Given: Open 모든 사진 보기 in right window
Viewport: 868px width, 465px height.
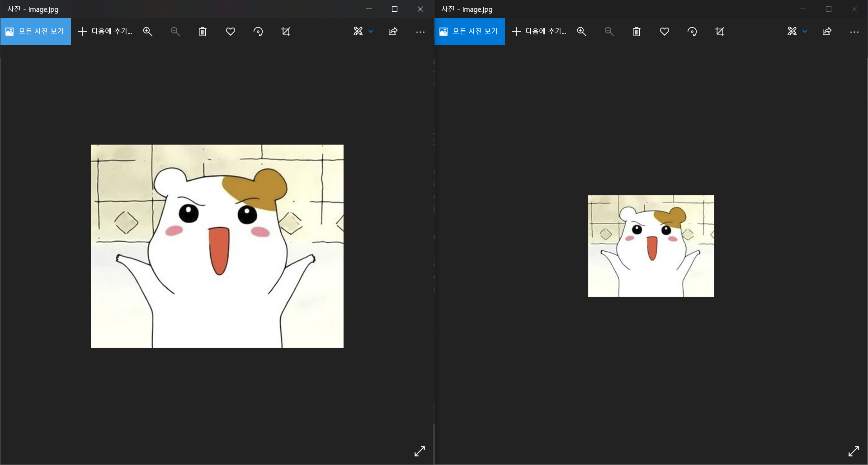Looking at the screenshot, I should [470, 32].
